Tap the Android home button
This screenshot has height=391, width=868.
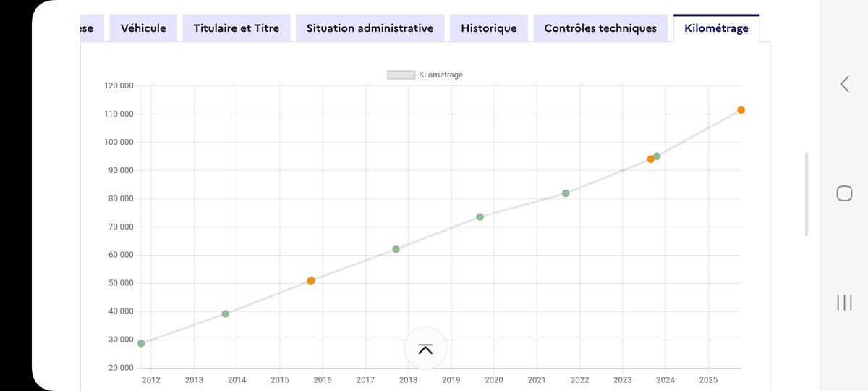(844, 193)
